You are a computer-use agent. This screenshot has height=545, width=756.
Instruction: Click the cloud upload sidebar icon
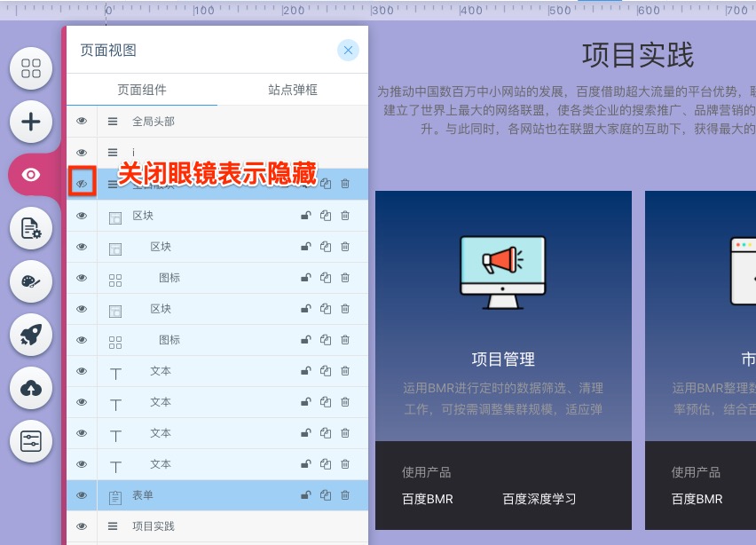[x=31, y=388]
